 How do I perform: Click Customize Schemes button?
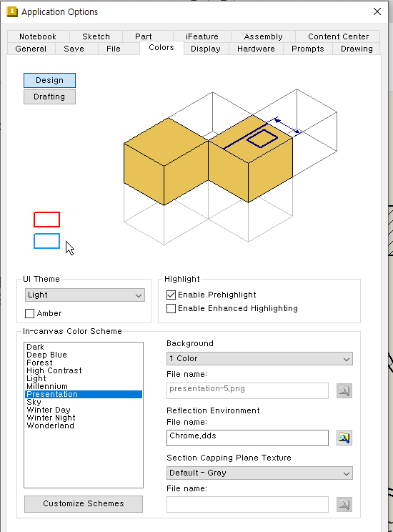tap(84, 504)
